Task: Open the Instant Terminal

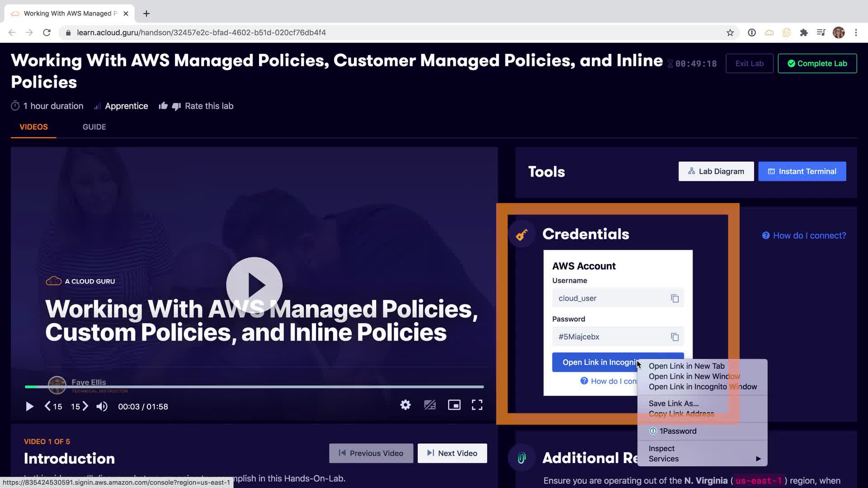Action: 802,172
